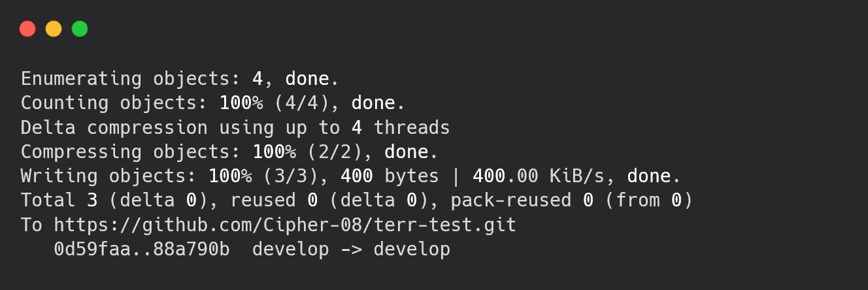Click the develop branch name after the arrow

click(x=412, y=250)
